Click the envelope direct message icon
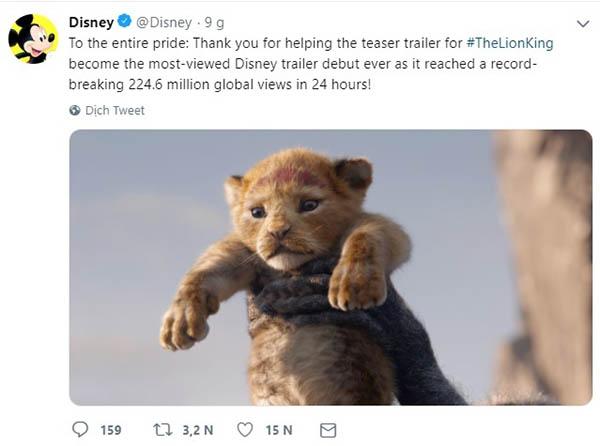The height and width of the screenshot is (446, 600). pyautogui.click(x=327, y=430)
